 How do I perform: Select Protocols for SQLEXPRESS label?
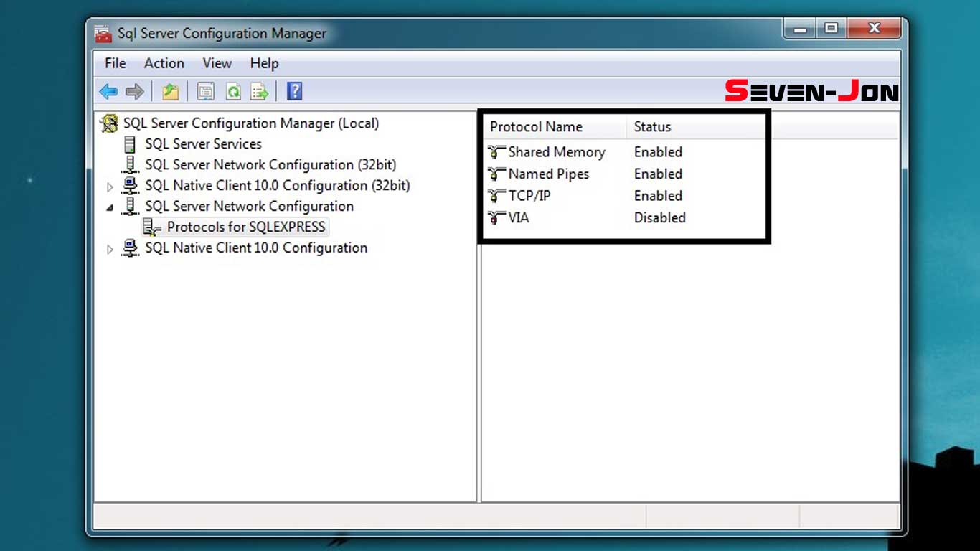(246, 227)
